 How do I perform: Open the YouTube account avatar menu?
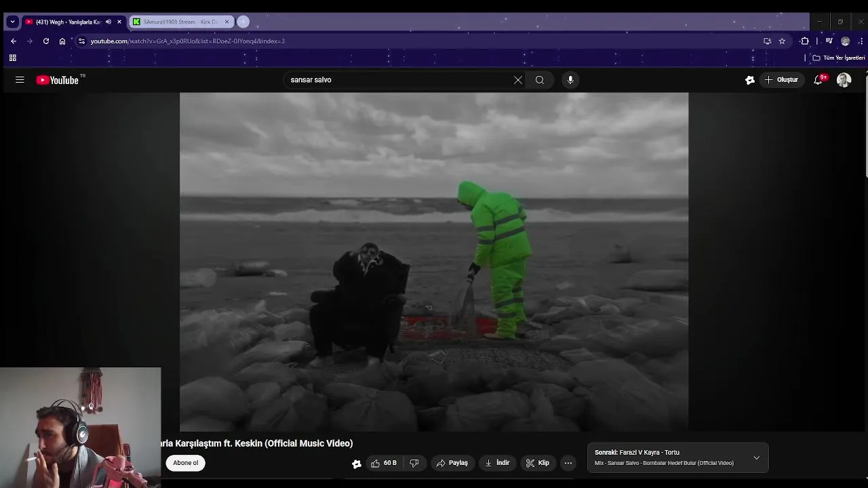[x=844, y=80]
